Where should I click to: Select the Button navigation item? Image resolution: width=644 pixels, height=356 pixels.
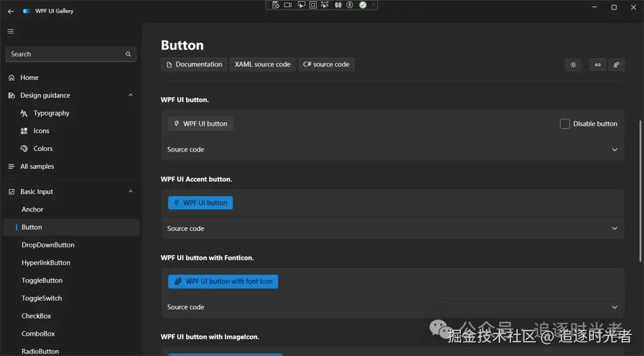71,227
